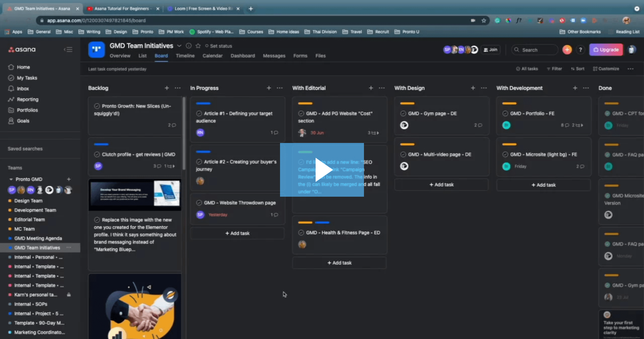Click the Upgrade button

(x=606, y=50)
